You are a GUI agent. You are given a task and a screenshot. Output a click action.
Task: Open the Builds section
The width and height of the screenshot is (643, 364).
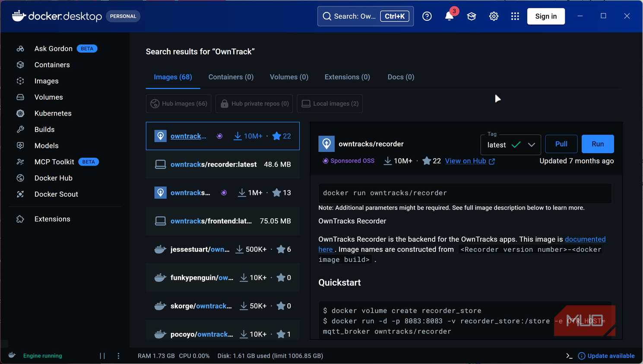tap(44, 129)
